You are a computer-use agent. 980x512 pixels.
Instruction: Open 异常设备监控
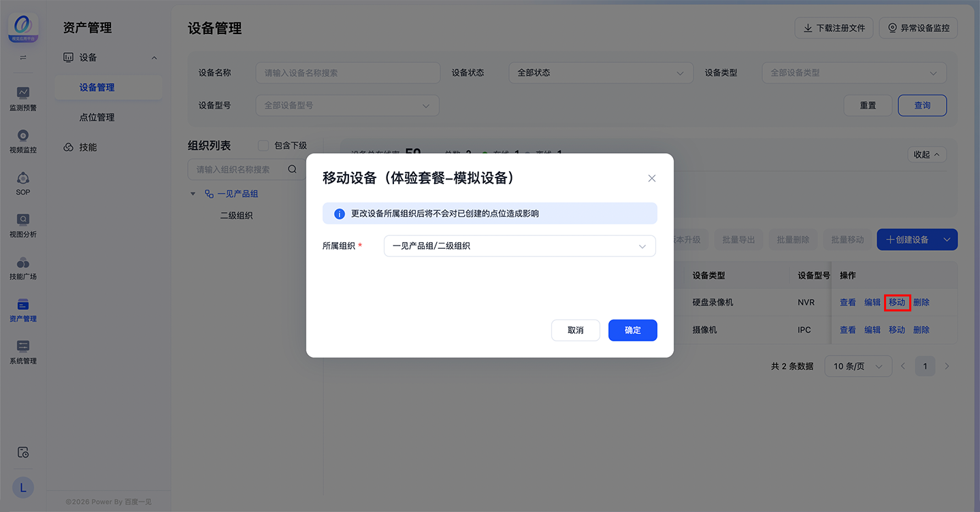pyautogui.click(x=919, y=28)
